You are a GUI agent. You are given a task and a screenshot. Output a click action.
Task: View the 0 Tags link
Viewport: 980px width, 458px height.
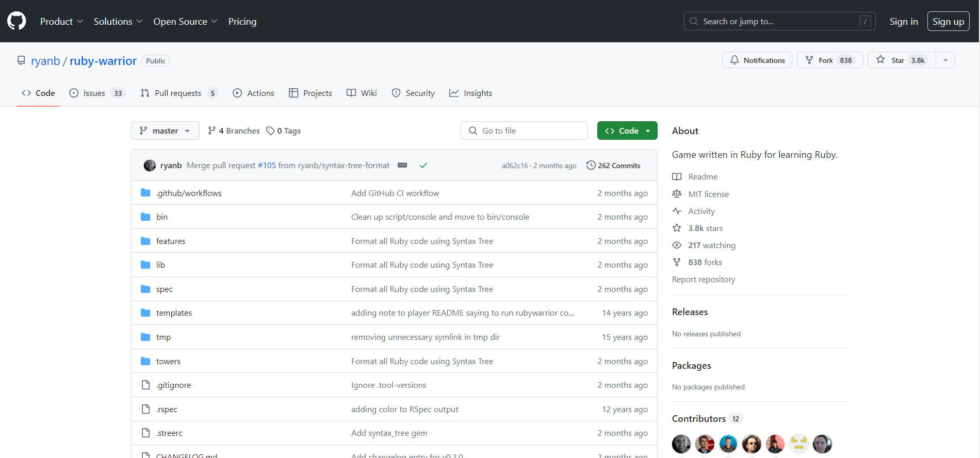[284, 130]
